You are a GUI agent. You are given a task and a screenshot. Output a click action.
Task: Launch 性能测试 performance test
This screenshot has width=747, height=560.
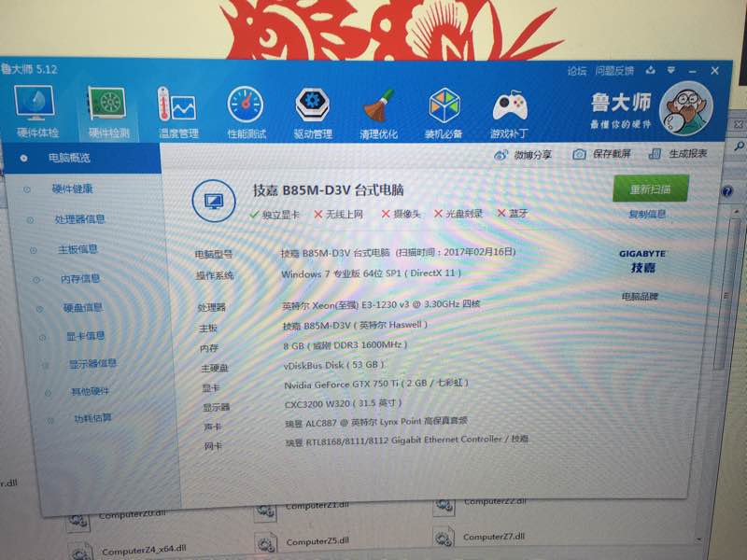(x=247, y=113)
